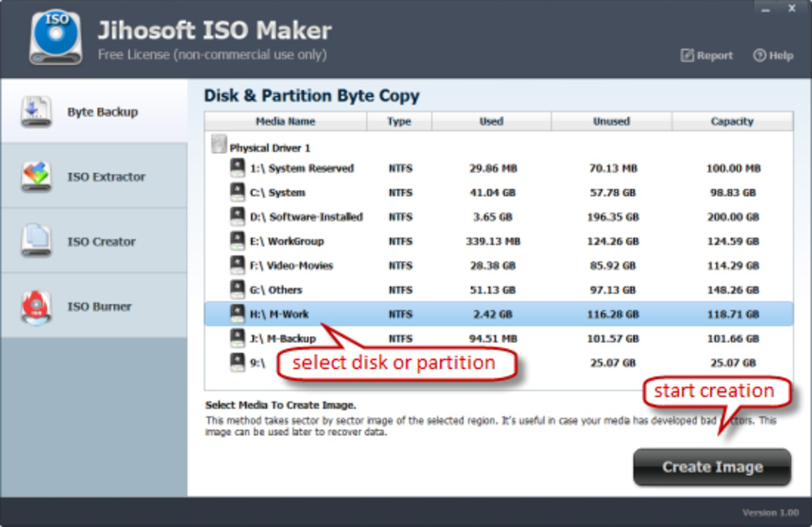Click the drive icon beside E:\ WorkGroup
The width and height of the screenshot is (812, 527).
point(237,241)
